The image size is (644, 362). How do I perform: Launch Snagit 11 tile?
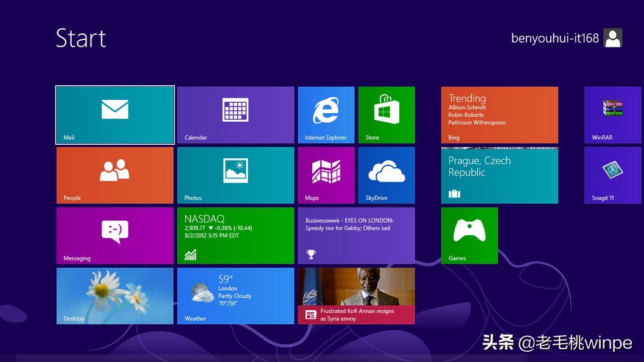(x=613, y=175)
